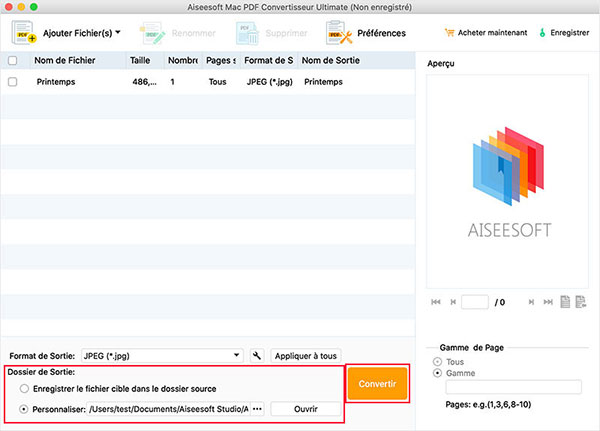Click the output path field /Users/test/Documents
Viewport: 600px width, 431px height.
[169, 409]
